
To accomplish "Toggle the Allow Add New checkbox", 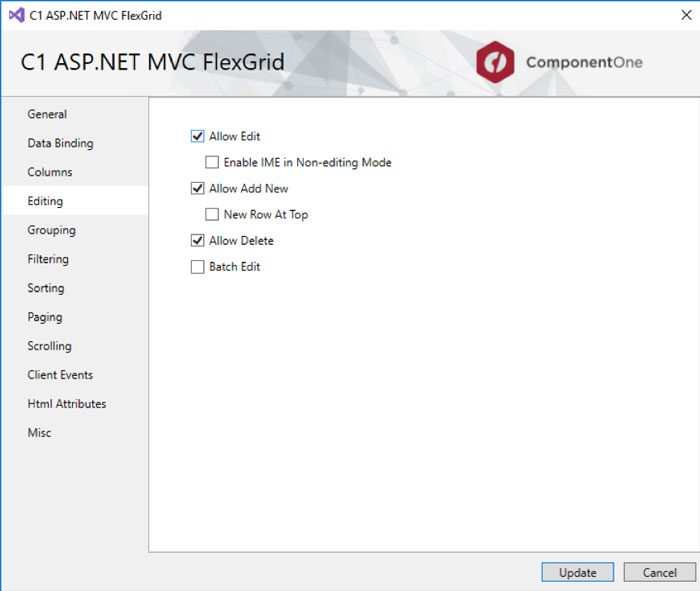I will (197, 188).
